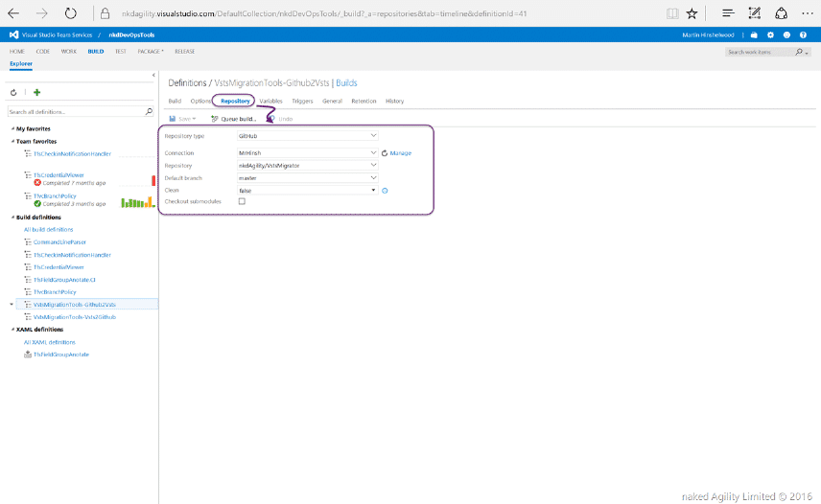Go back using the browser back arrow
The width and height of the screenshot is (821, 504).
pyautogui.click(x=13, y=13)
